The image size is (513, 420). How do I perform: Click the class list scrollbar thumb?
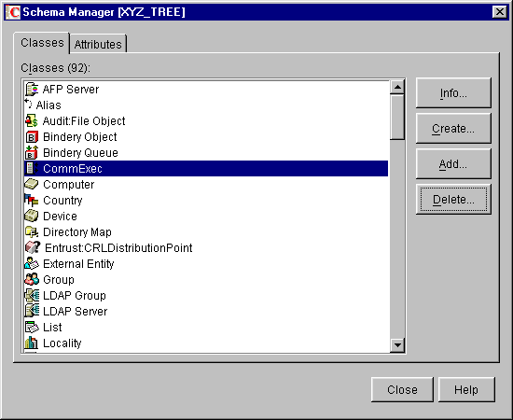click(397, 118)
